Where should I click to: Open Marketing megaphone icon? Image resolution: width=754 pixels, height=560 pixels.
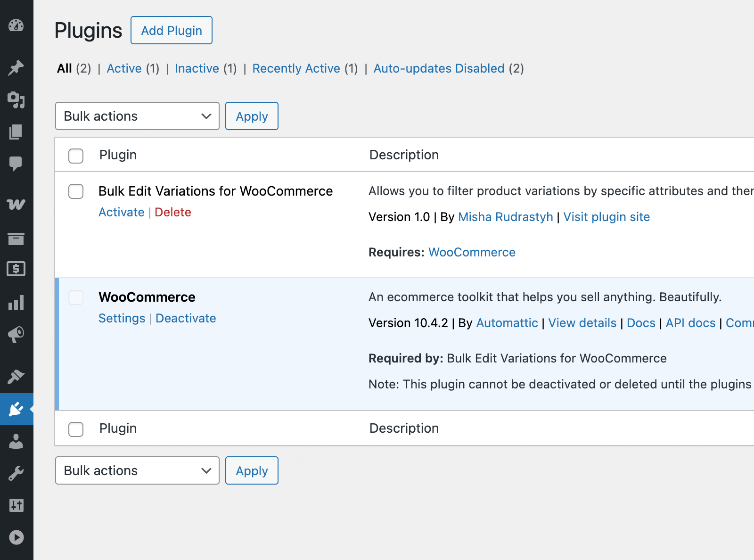click(16, 335)
